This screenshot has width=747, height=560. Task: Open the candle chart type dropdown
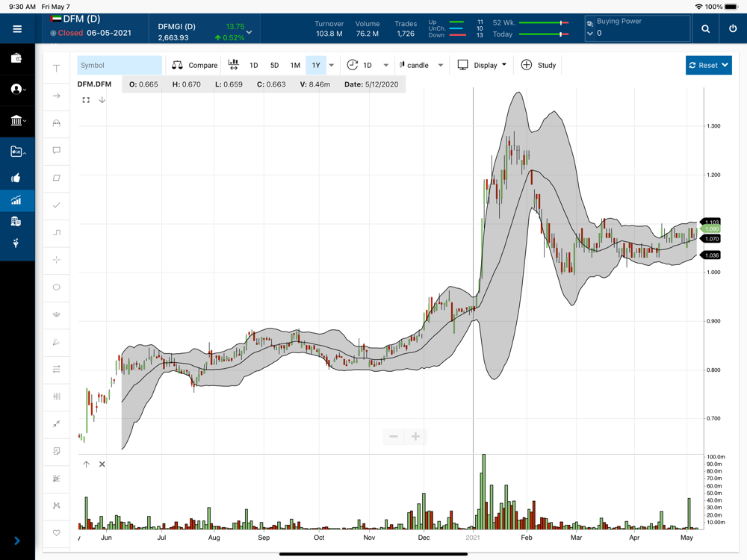[421, 65]
